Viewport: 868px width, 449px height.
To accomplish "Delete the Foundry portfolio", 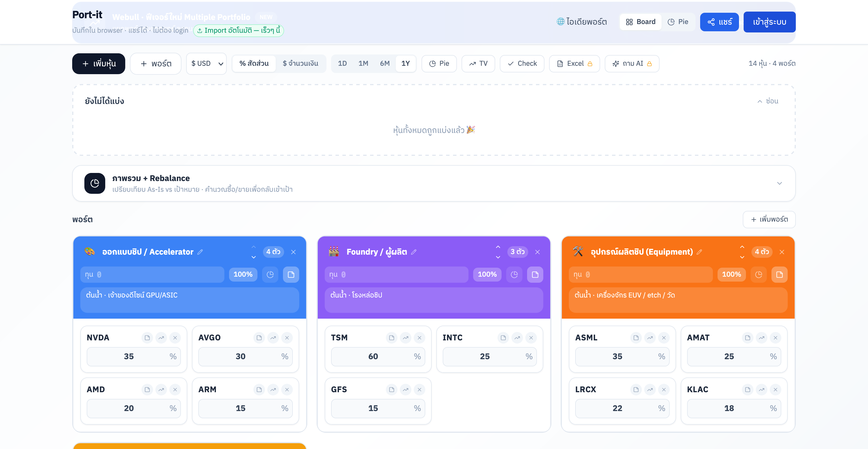I will point(537,252).
